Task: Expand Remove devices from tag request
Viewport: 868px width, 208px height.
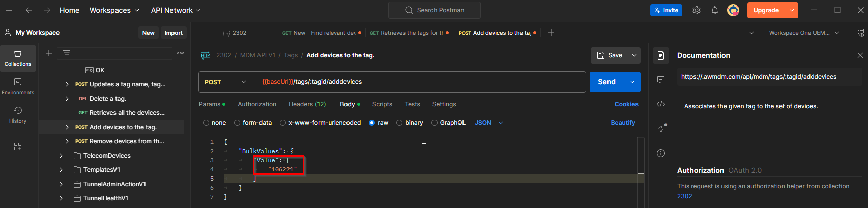Action: [67, 141]
